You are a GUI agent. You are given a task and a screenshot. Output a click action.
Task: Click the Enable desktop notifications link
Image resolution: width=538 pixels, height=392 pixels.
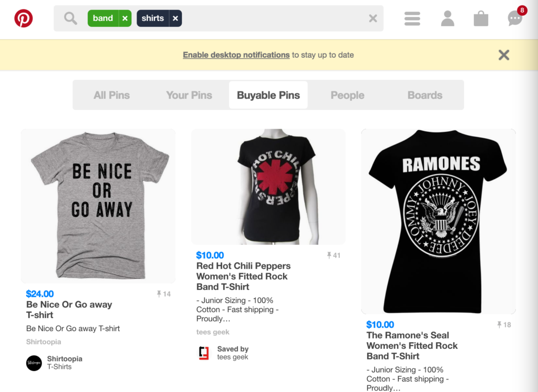pyautogui.click(x=235, y=55)
